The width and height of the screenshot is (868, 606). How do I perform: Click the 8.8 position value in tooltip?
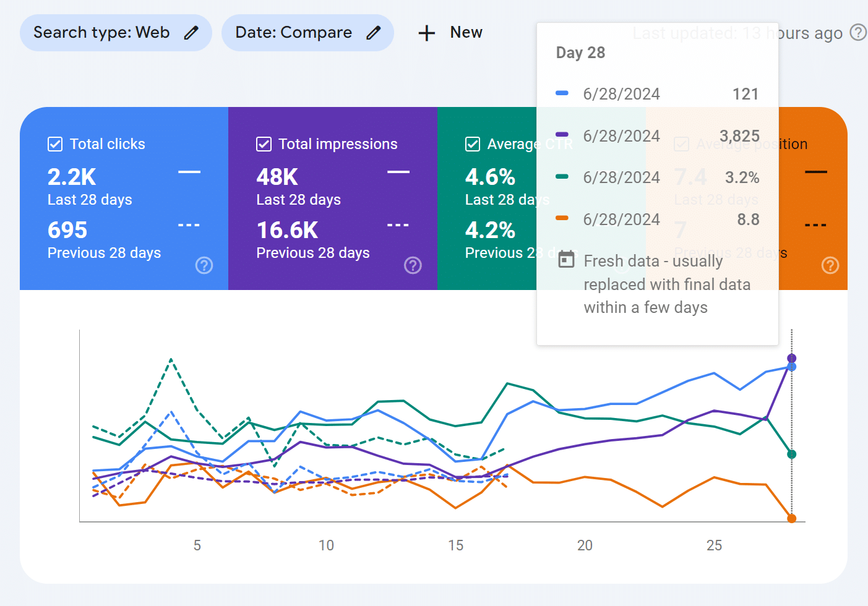(748, 220)
